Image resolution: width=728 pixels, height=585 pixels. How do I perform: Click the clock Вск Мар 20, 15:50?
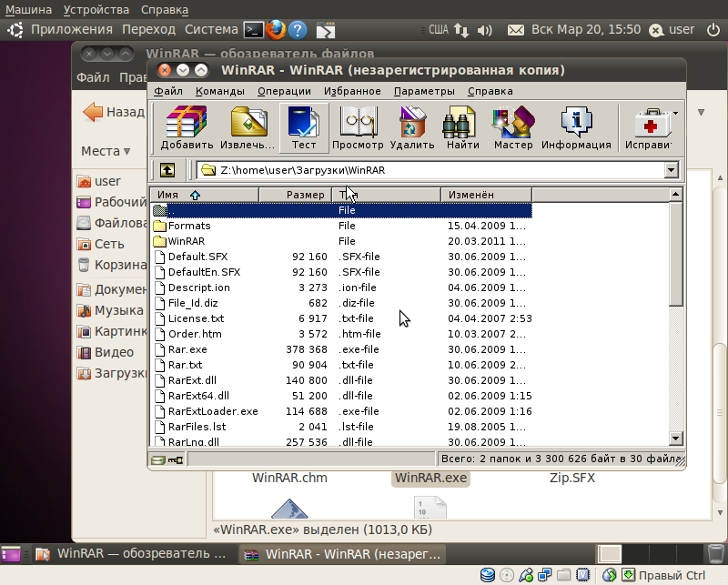tap(586, 30)
